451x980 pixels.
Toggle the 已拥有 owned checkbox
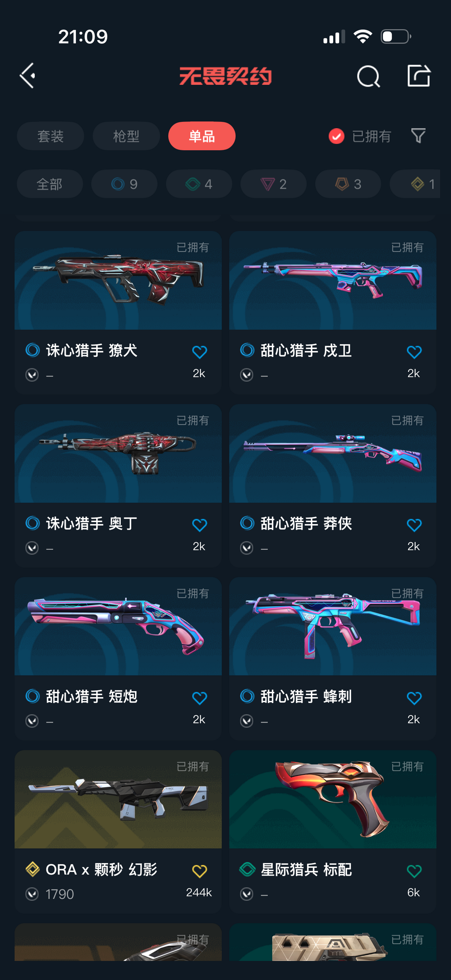[337, 136]
